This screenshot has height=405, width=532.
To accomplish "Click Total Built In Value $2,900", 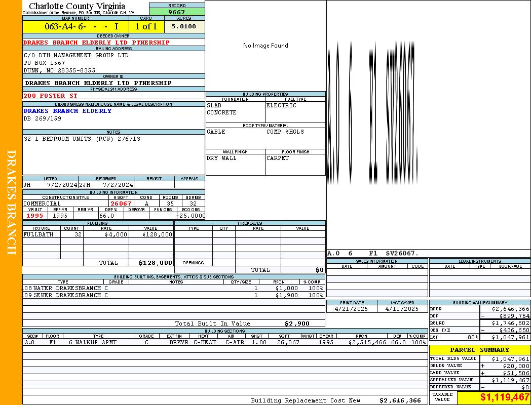I will click(x=242, y=323).
